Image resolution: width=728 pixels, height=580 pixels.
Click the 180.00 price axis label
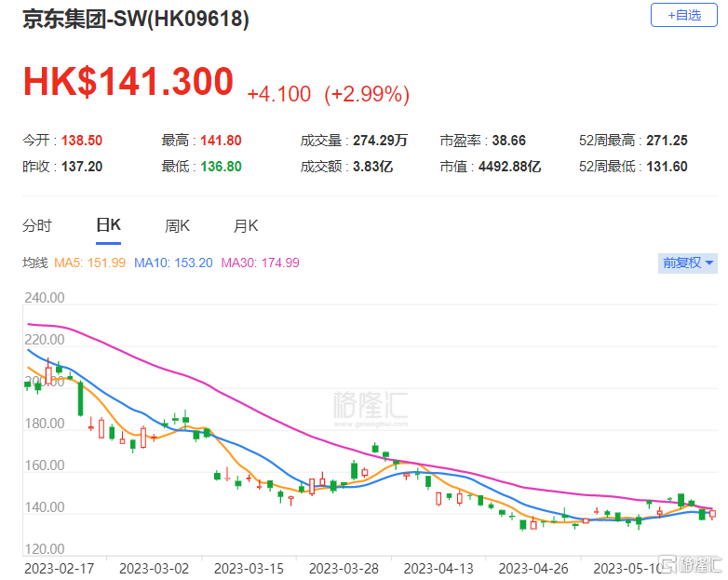(45, 424)
